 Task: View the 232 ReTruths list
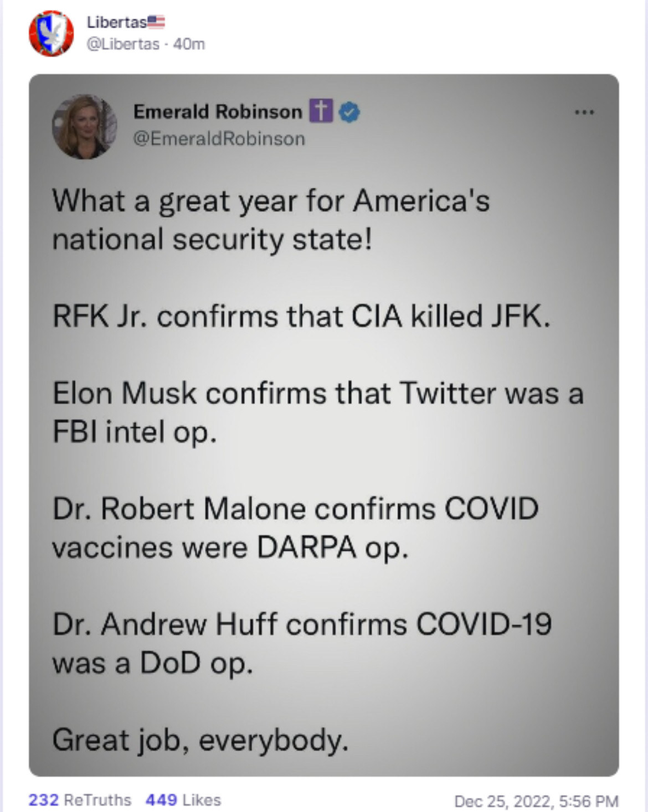point(80,800)
